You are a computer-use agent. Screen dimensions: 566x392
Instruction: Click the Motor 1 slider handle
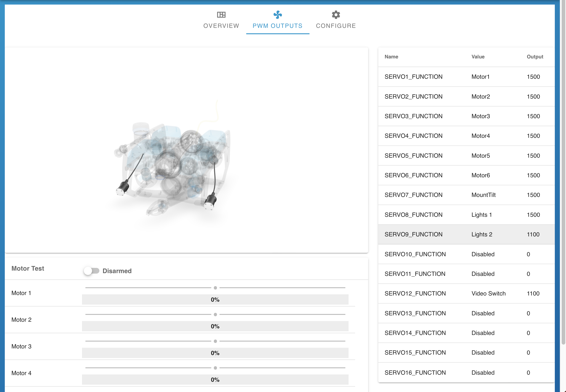click(215, 288)
